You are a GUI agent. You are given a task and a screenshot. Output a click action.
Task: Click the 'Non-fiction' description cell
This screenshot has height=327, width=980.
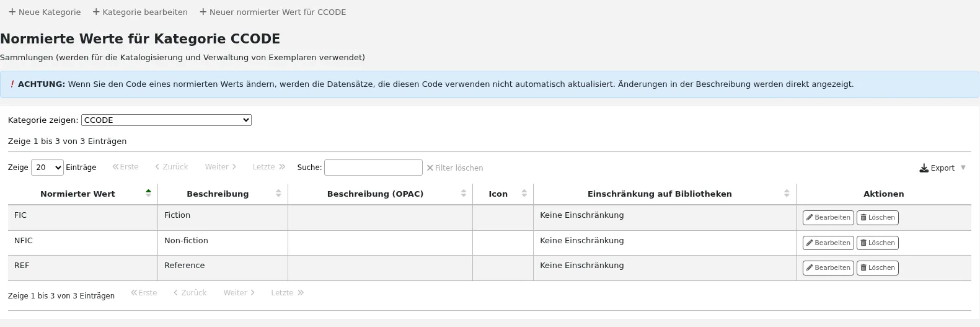coord(223,243)
